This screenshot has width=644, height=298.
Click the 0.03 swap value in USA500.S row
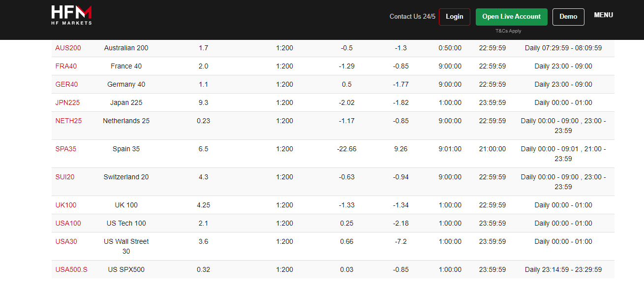[347, 269]
